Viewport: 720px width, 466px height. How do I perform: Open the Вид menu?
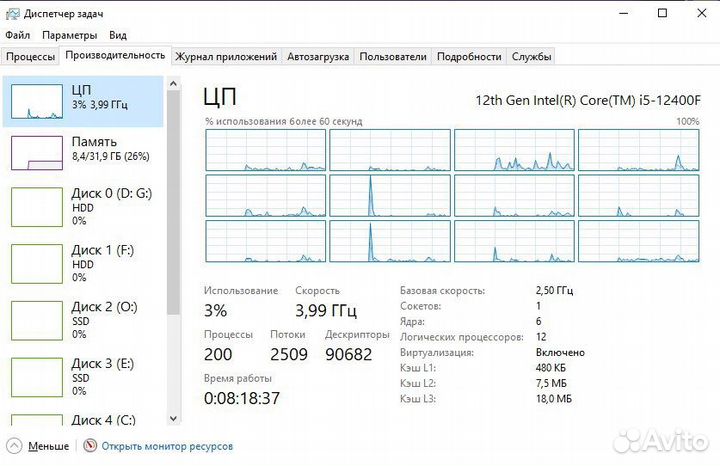pos(118,35)
